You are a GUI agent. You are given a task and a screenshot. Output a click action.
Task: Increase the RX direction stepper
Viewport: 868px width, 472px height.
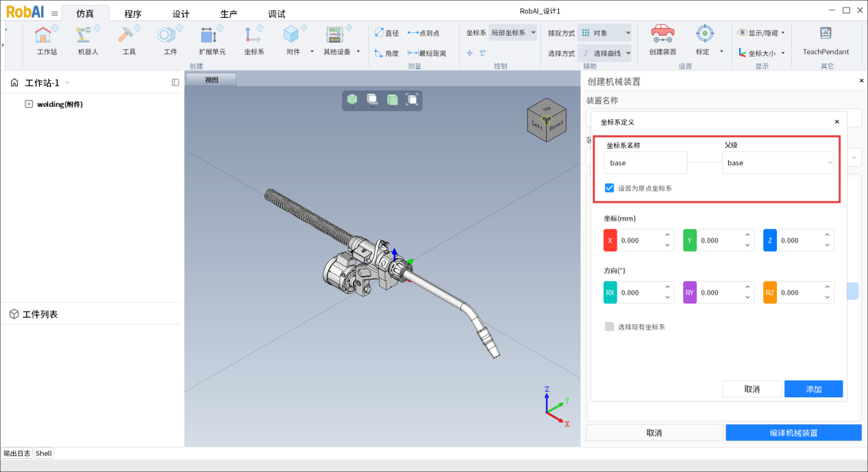tap(668, 287)
